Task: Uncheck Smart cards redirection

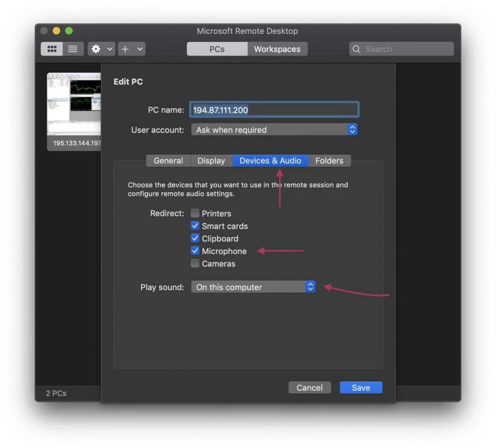Action: pyautogui.click(x=195, y=226)
